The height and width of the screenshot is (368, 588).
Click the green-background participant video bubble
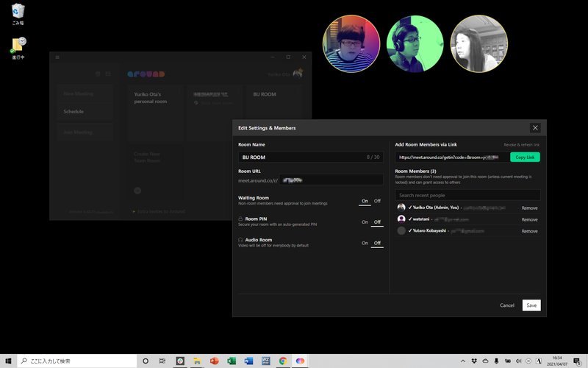click(x=415, y=43)
